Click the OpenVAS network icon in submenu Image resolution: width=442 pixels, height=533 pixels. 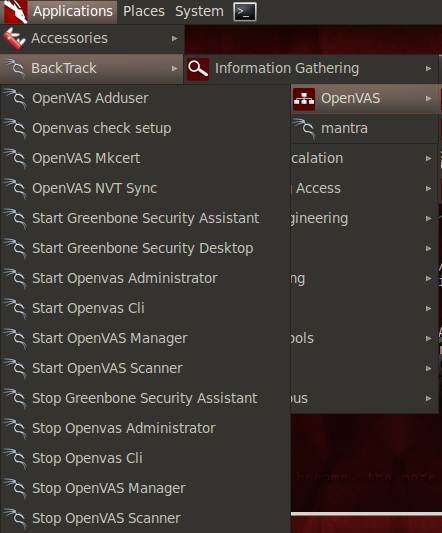(304, 99)
